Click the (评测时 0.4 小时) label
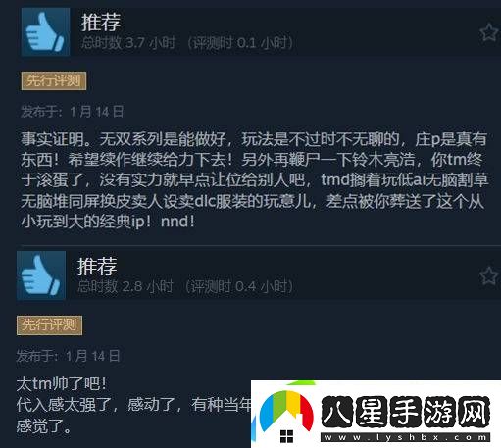The image size is (501, 448). [239, 286]
